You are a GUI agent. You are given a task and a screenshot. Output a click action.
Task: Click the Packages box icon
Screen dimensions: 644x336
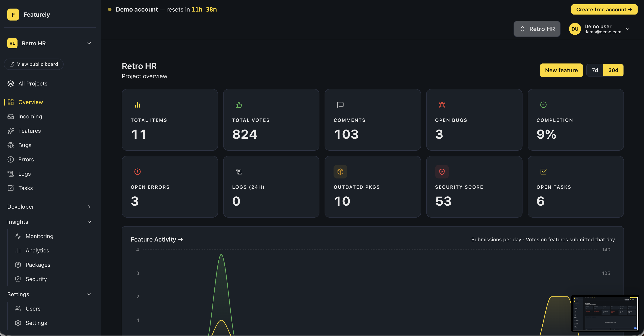tap(18, 265)
